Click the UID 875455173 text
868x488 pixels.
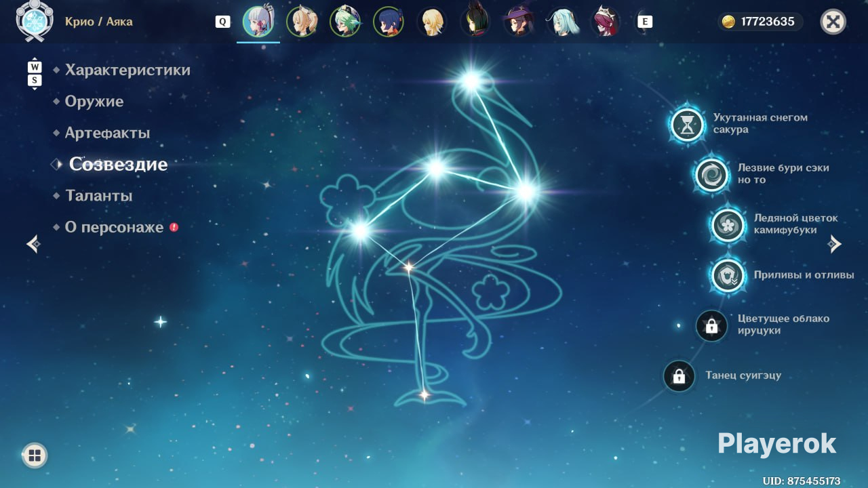click(x=802, y=481)
